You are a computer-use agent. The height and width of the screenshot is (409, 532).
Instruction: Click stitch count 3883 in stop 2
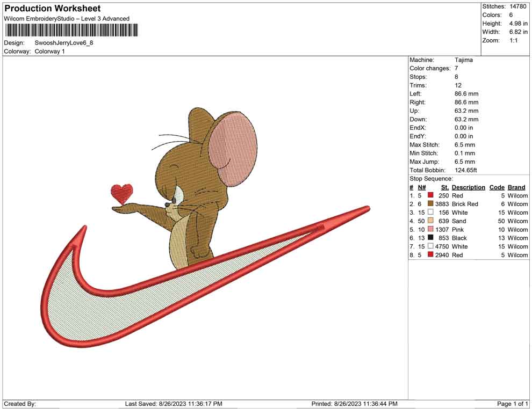click(442, 204)
